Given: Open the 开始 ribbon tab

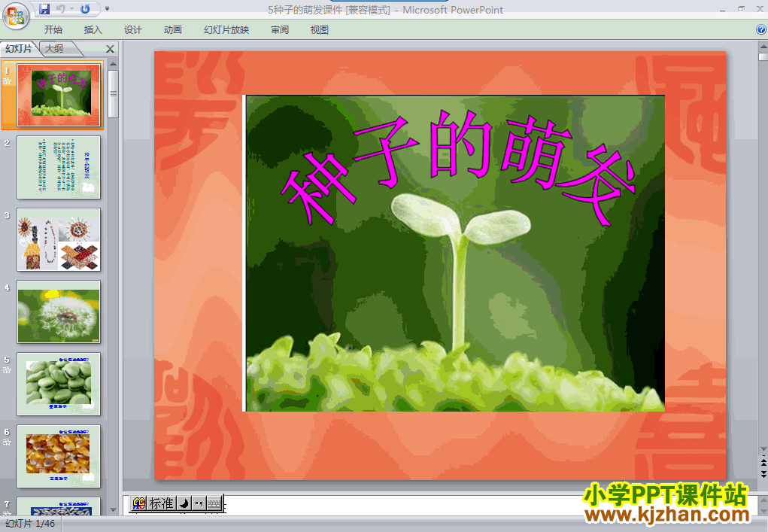Looking at the screenshot, I should point(53,30).
